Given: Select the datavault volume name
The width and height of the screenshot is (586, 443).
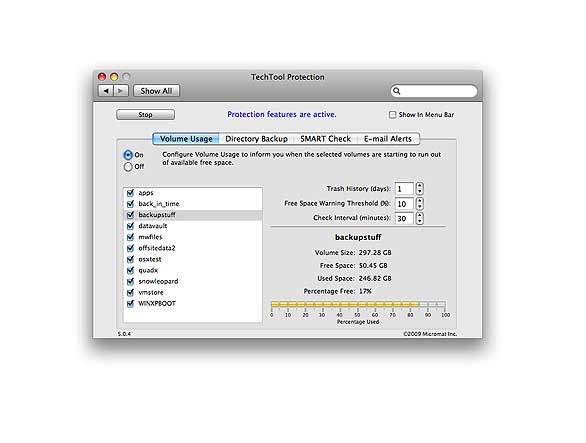Looking at the screenshot, I should pyautogui.click(x=152, y=226).
